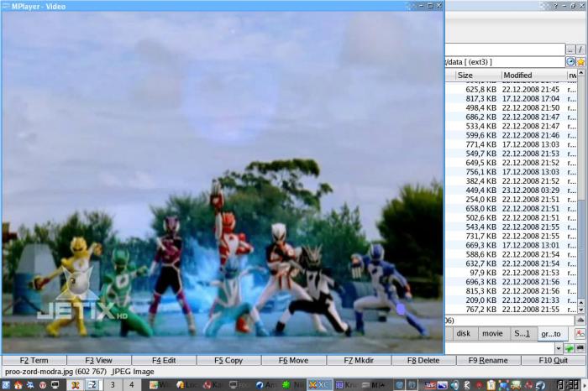The height and width of the screenshot is (391, 588).
Task: Open the MPlayer window menu icon in title bar
Action: [6, 6]
